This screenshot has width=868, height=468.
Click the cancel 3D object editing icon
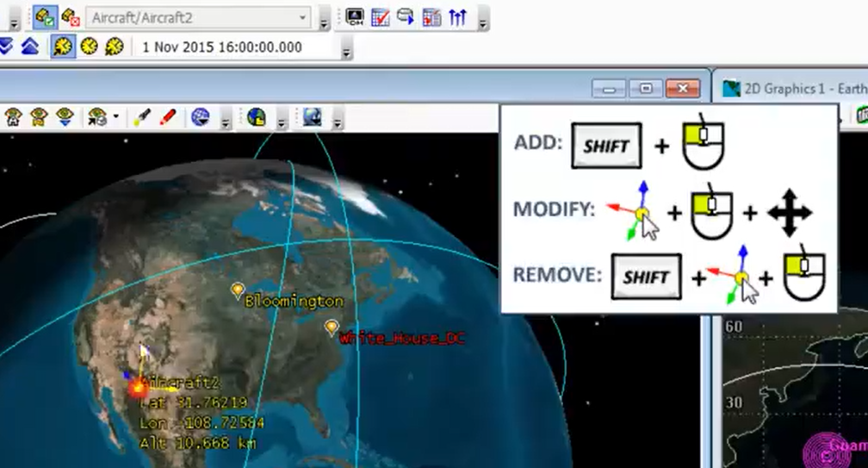tap(70, 17)
